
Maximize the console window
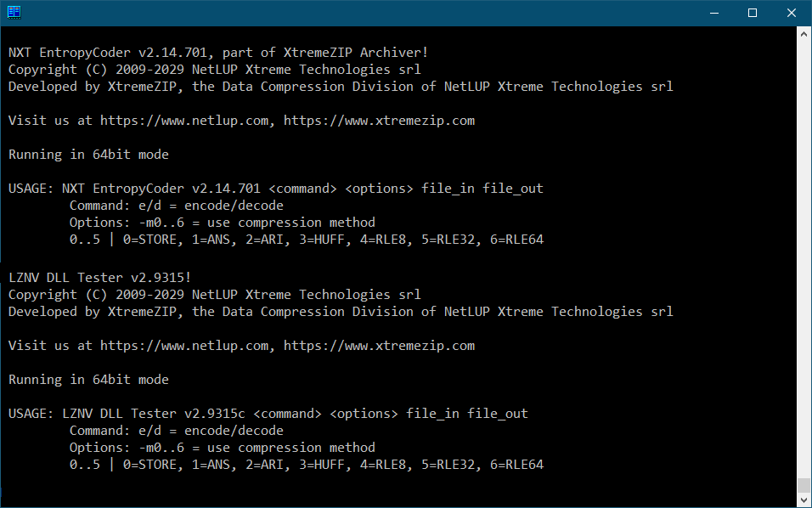pyautogui.click(x=753, y=13)
